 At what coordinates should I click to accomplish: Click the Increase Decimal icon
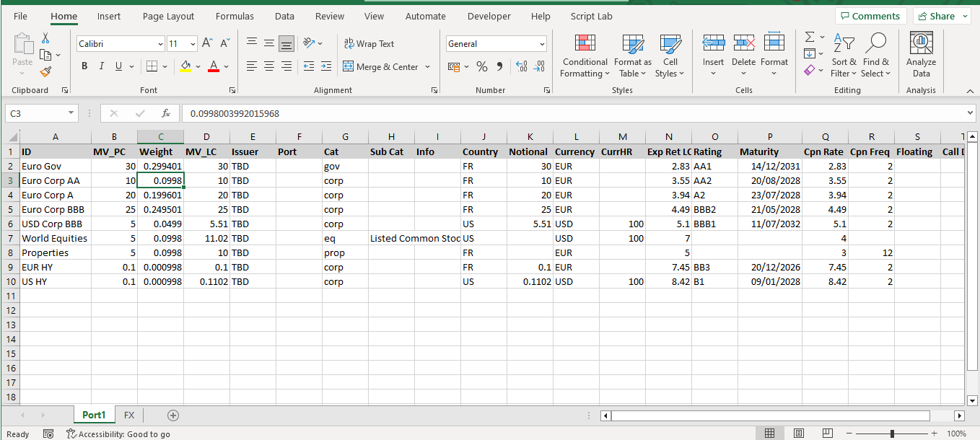coord(521,66)
